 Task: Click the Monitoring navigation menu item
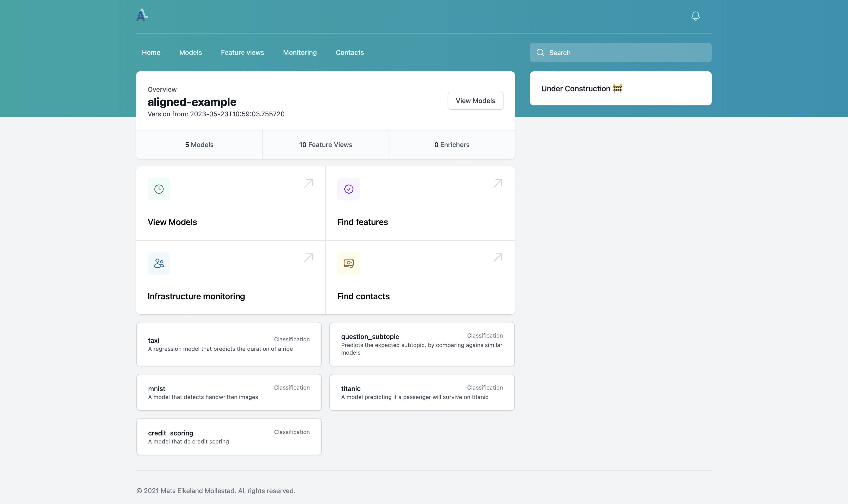pyautogui.click(x=300, y=52)
